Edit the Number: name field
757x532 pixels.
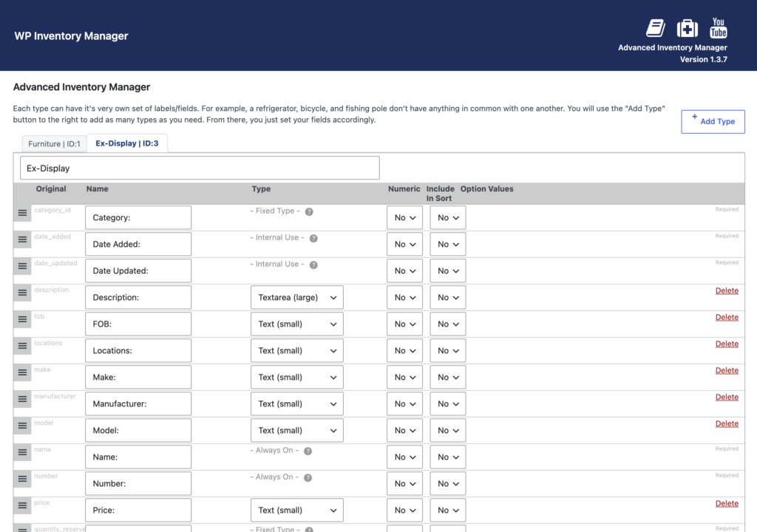tap(138, 484)
